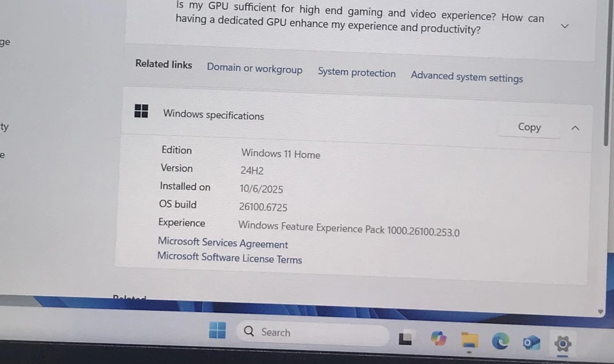Click the Settings gear taskbar icon
Image resolution: width=614 pixels, height=364 pixels.
point(562,344)
